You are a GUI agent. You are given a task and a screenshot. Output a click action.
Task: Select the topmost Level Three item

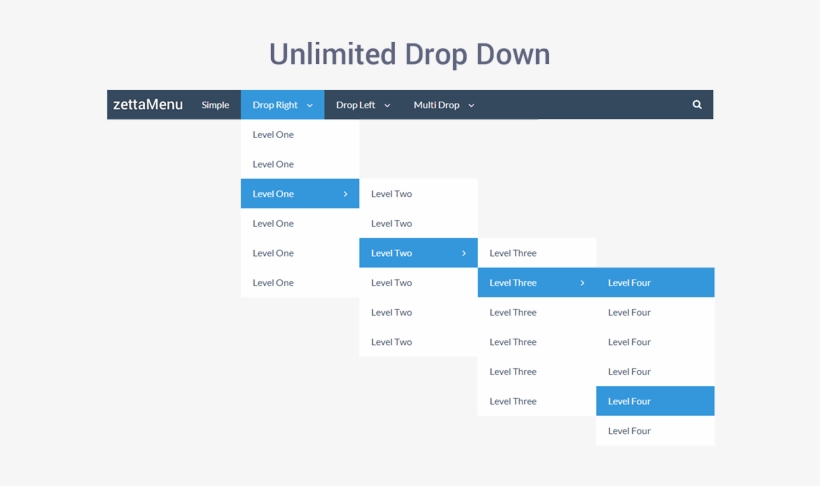(513, 253)
